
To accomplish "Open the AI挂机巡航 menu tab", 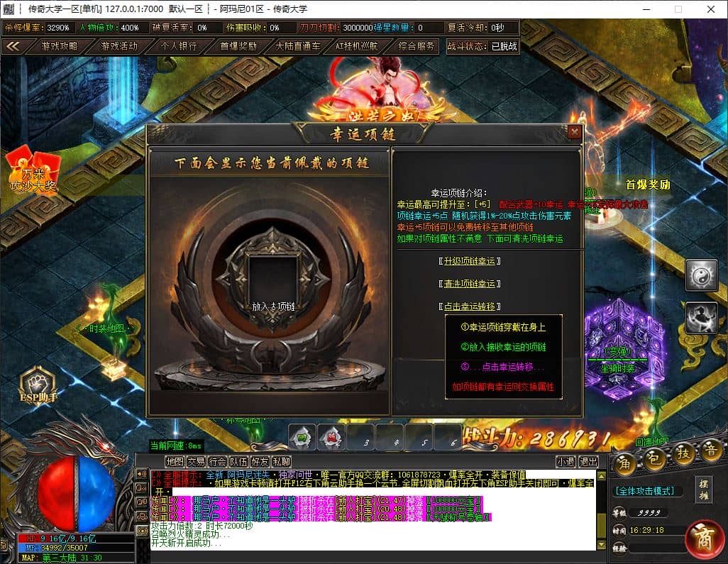I will point(357,46).
